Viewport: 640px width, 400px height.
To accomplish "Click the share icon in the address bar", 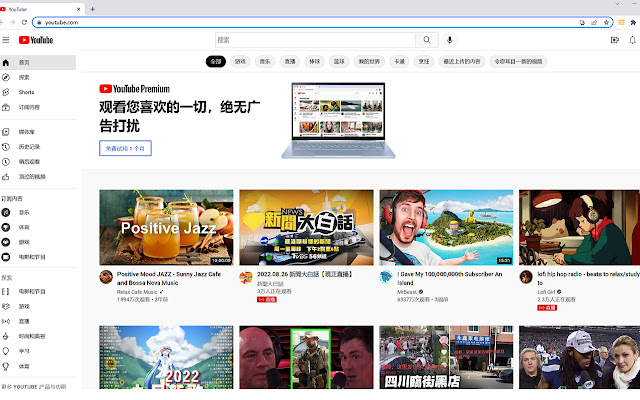I will 594,22.
